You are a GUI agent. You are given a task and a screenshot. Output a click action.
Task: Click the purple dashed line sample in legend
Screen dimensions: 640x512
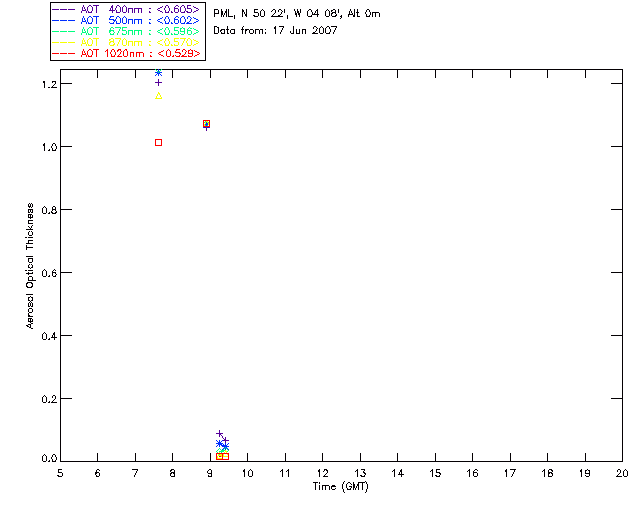click(x=64, y=9)
